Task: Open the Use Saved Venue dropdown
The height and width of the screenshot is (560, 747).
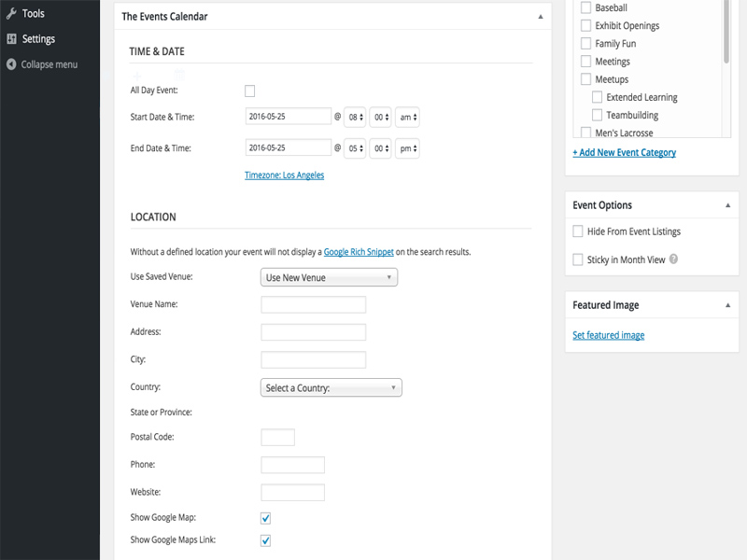Action: tap(329, 276)
